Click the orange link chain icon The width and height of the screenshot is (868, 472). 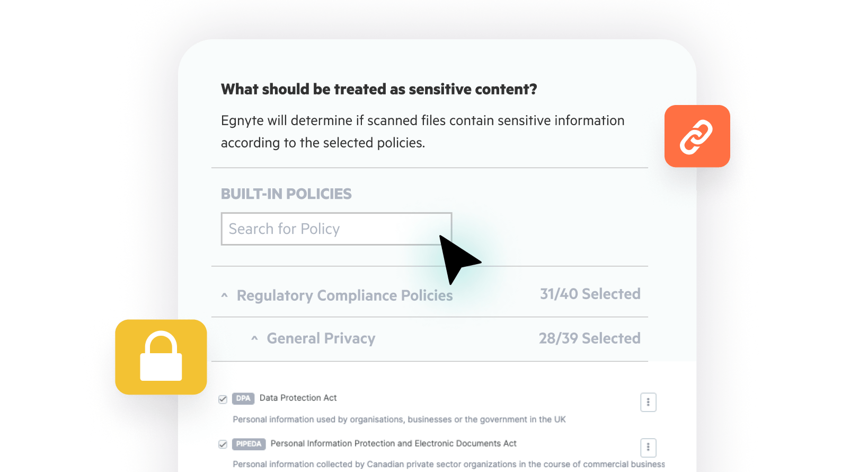click(x=697, y=136)
